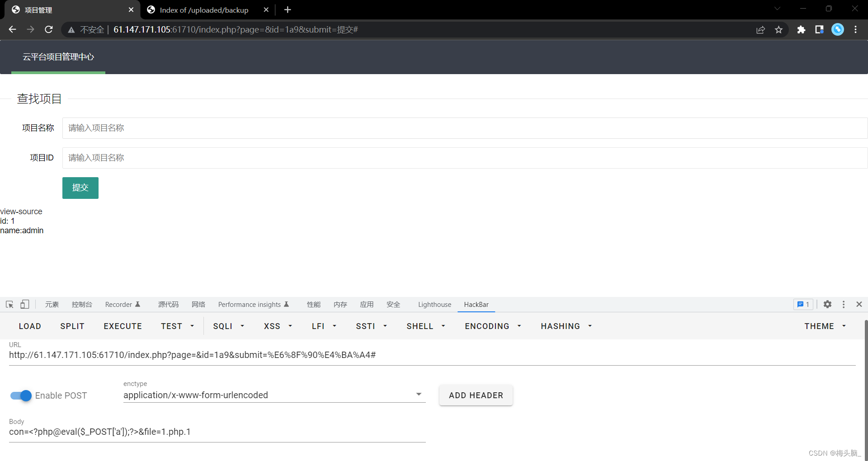This screenshot has width=868, height=461.
Task: Switch to the 网络 panel in DevTools
Action: (x=198, y=304)
